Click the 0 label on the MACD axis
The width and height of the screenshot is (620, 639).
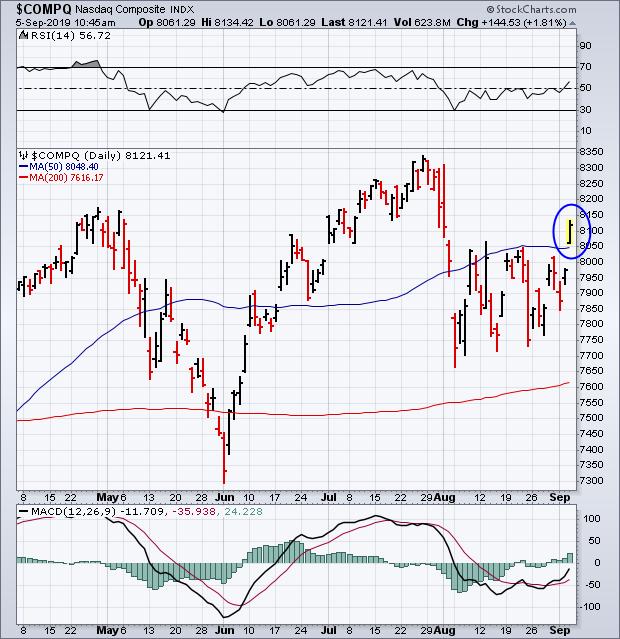597,562
